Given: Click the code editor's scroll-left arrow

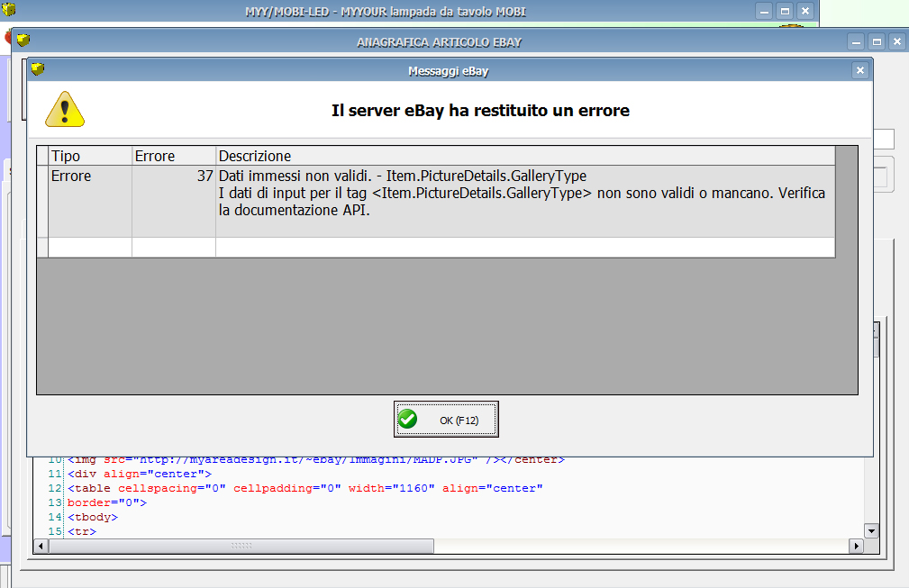Looking at the screenshot, I should (41, 546).
